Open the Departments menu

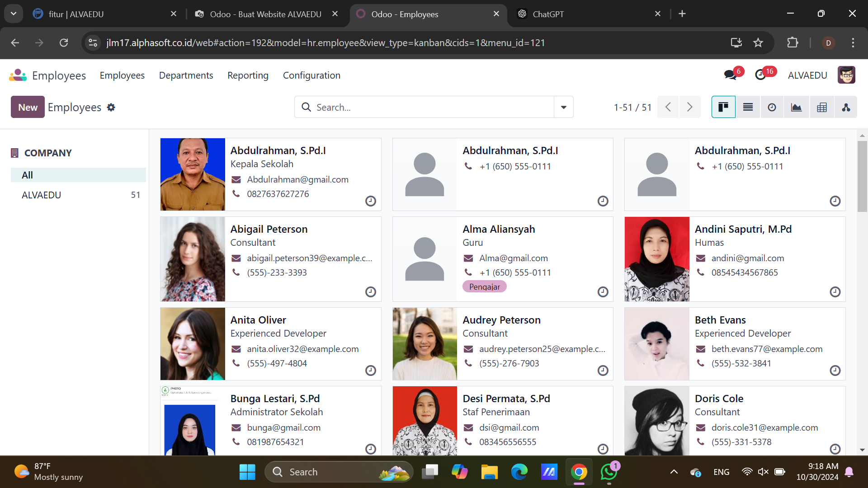[x=186, y=75]
